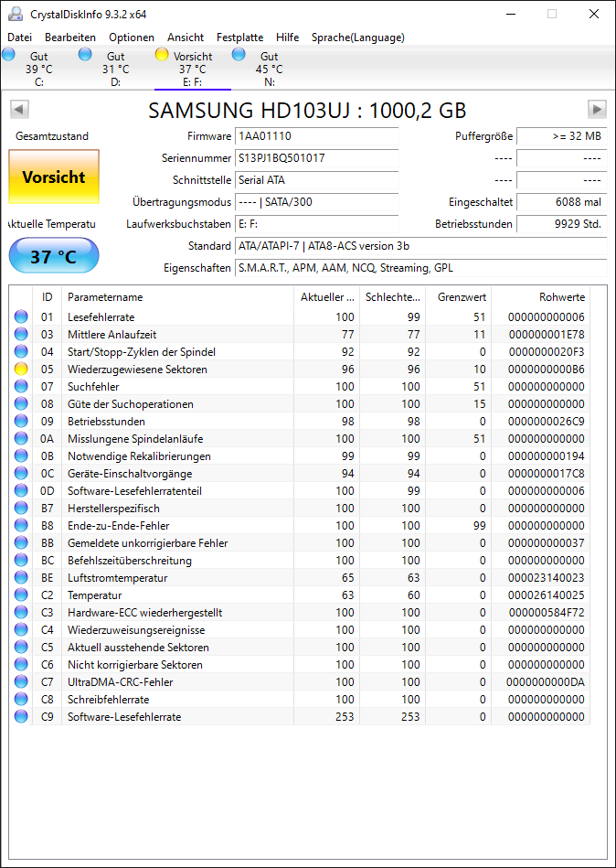Open the Ansicht menu
The image size is (616, 868).
[186, 38]
